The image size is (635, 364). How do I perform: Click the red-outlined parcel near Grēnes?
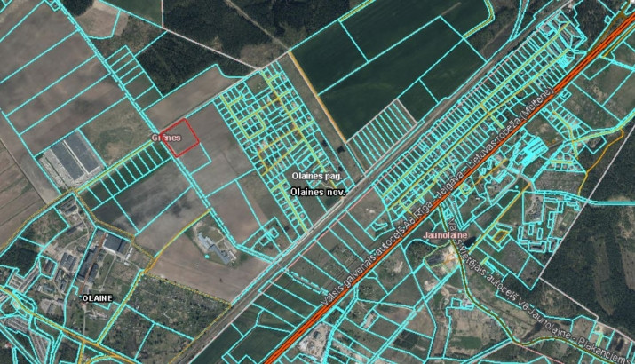click(179, 138)
